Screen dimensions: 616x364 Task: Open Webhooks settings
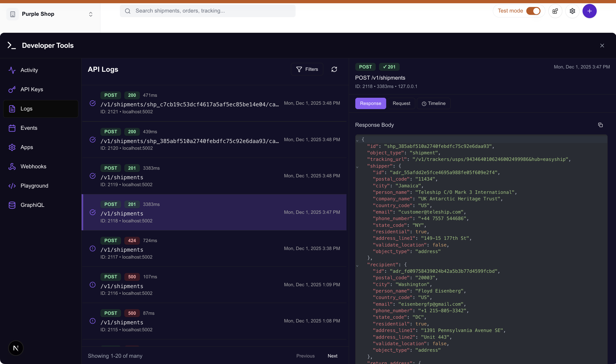coord(40,166)
